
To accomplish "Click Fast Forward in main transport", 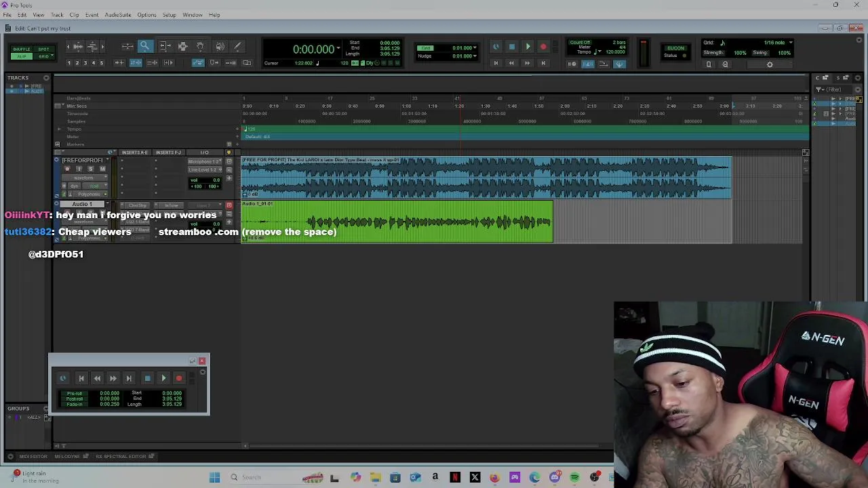I will [x=527, y=63].
